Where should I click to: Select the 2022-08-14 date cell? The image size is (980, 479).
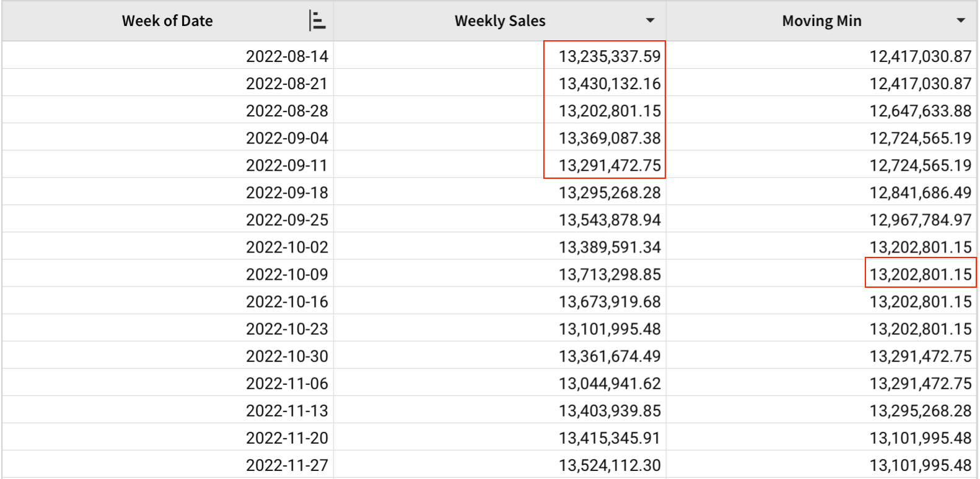(287, 56)
